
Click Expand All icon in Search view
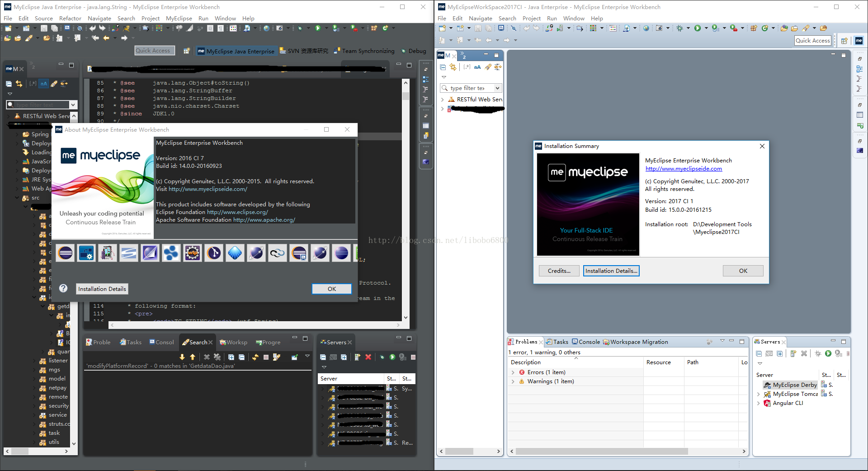coord(231,357)
